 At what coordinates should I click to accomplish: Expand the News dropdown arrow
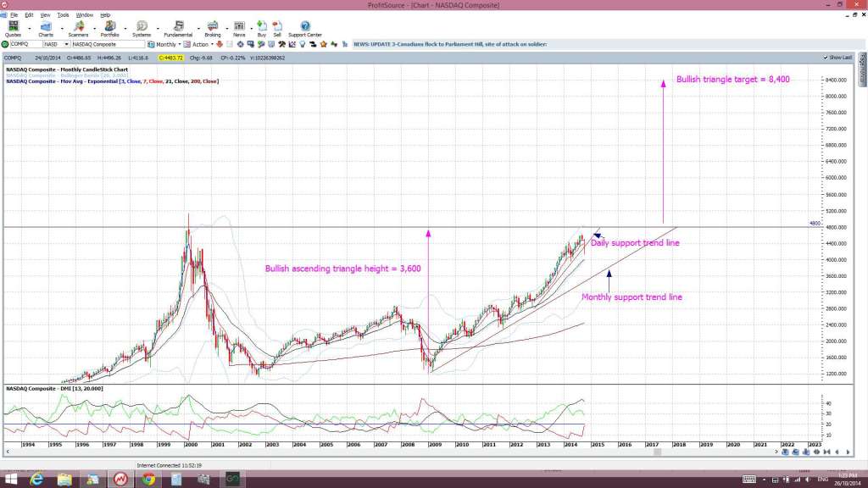point(251,28)
